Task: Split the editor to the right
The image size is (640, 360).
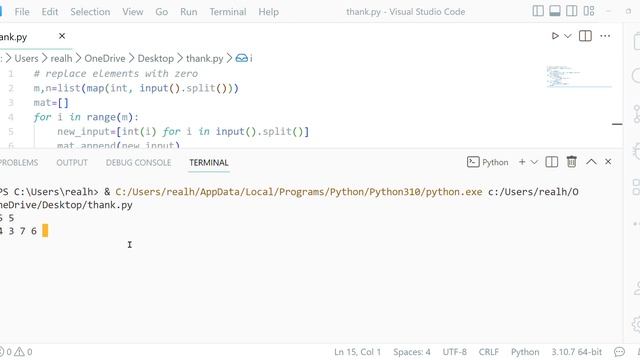Action: [x=585, y=36]
